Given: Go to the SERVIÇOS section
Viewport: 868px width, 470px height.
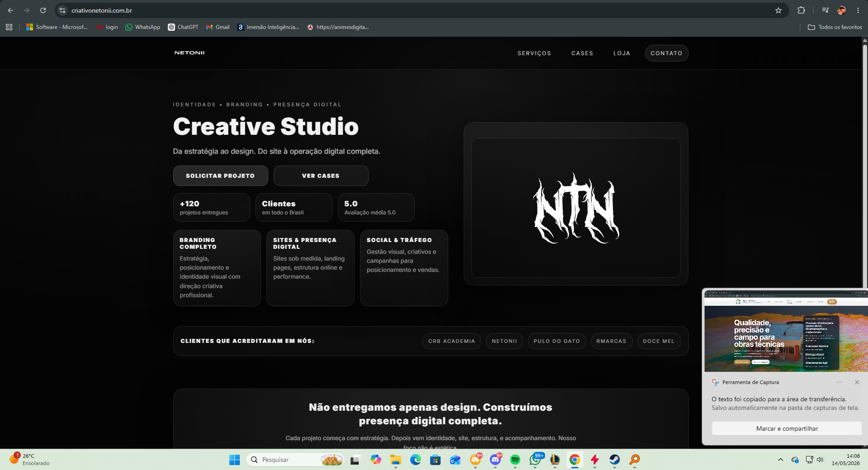Looking at the screenshot, I should pyautogui.click(x=534, y=53).
